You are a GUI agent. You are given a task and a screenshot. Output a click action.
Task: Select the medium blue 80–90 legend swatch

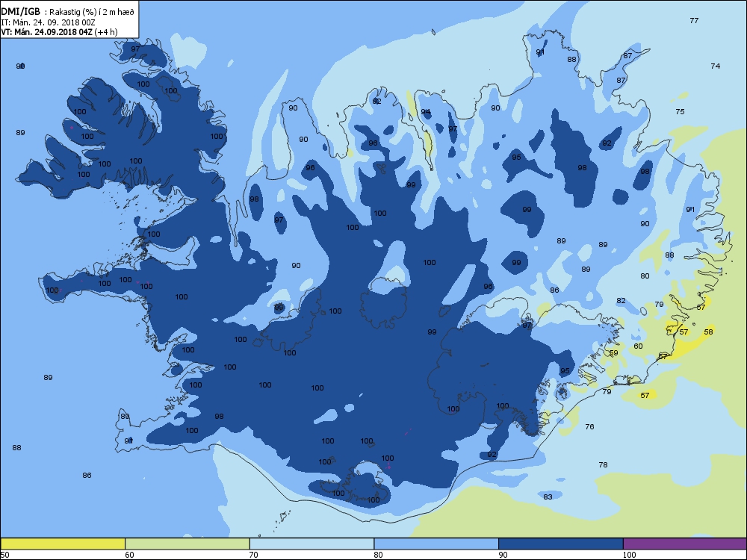pos(436,544)
